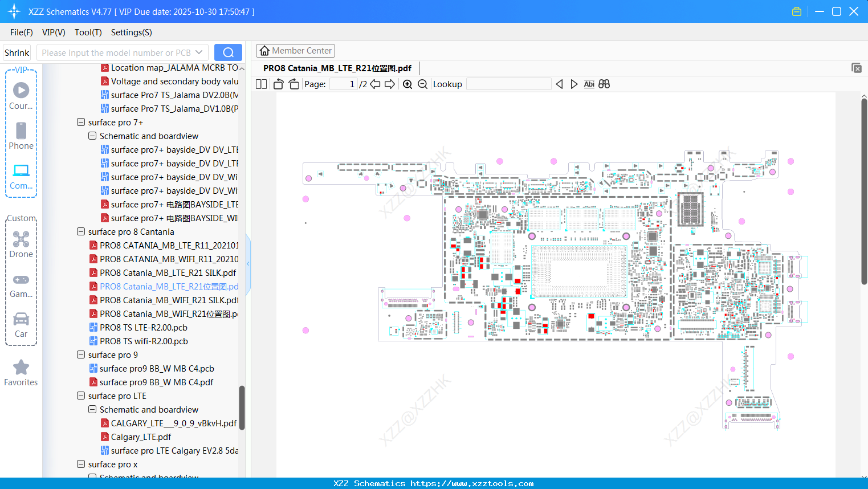
Task: Open the Tool menu
Action: tap(88, 32)
